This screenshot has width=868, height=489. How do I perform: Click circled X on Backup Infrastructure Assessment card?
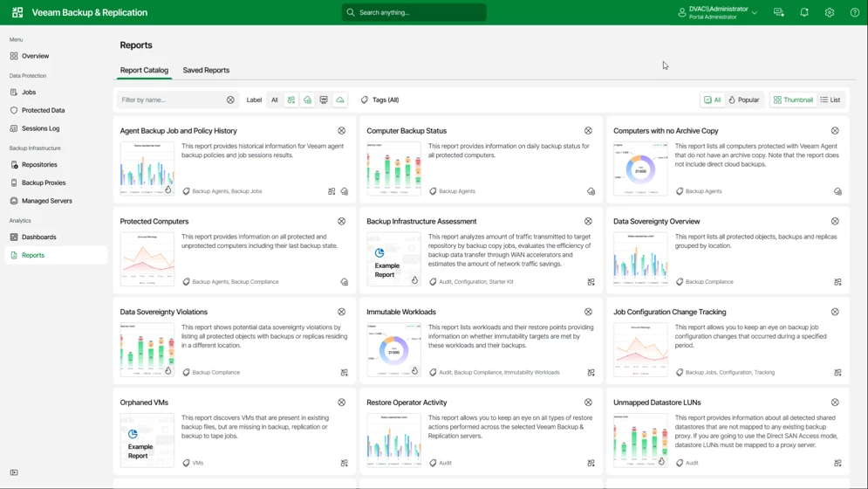588,221
